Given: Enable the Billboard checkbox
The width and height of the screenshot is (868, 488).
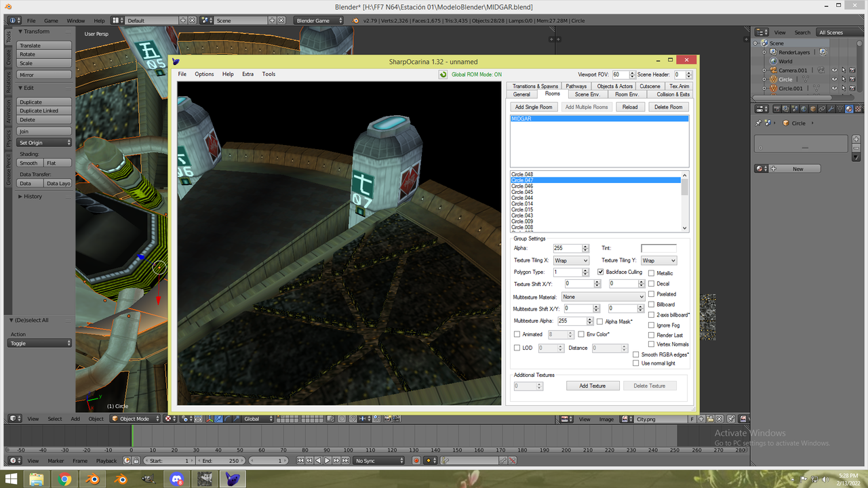Looking at the screenshot, I should point(652,304).
